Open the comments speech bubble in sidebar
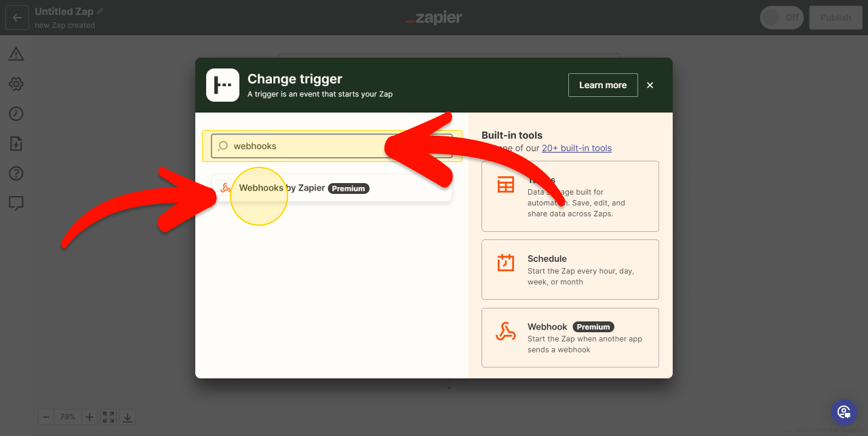The image size is (868, 436). pos(16,203)
